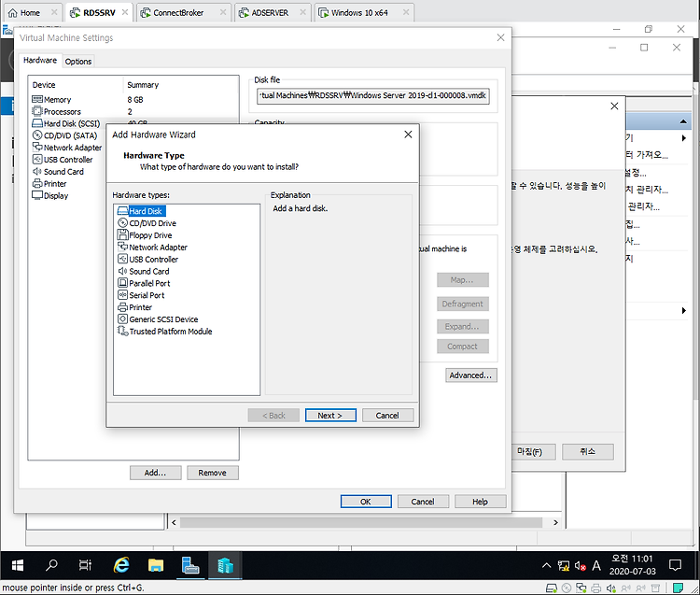Click Help in Virtual Machine Settings

(481, 502)
